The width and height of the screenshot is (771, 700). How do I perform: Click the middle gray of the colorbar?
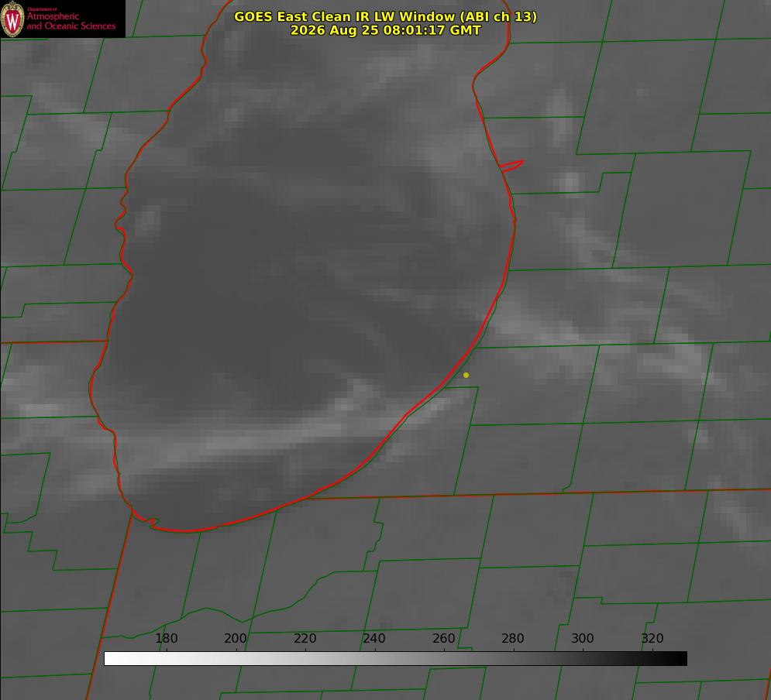(x=395, y=659)
